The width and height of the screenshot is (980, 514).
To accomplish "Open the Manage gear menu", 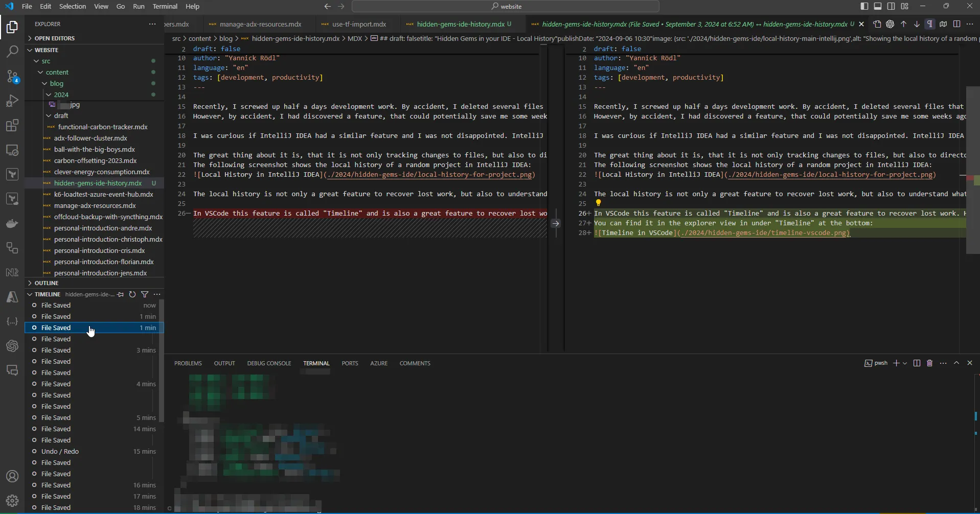I will (12, 501).
